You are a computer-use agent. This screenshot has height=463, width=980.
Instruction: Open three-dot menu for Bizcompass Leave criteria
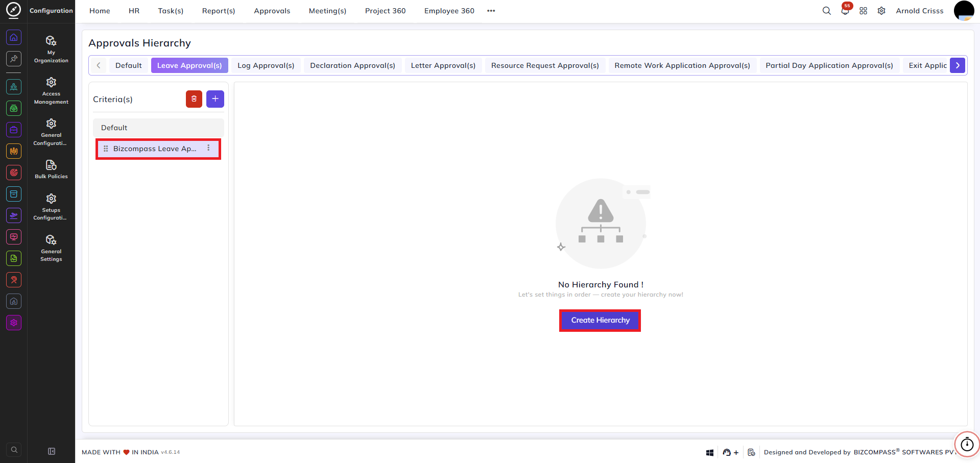[208, 148]
